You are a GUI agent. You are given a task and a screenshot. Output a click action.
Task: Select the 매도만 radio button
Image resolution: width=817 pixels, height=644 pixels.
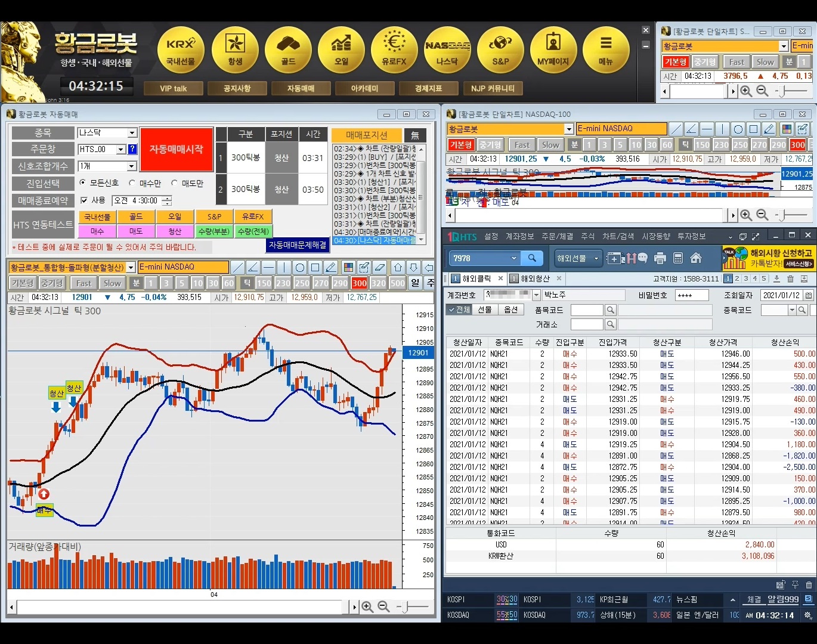point(175,183)
